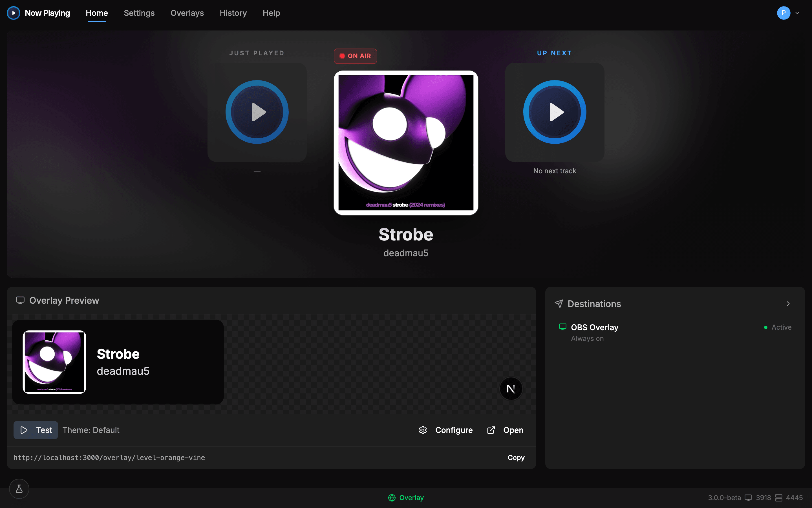This screenshot has height=508, width=812.
Task: Run the overlay Test button
Action: pyautogui.click(x=36, y=430)
